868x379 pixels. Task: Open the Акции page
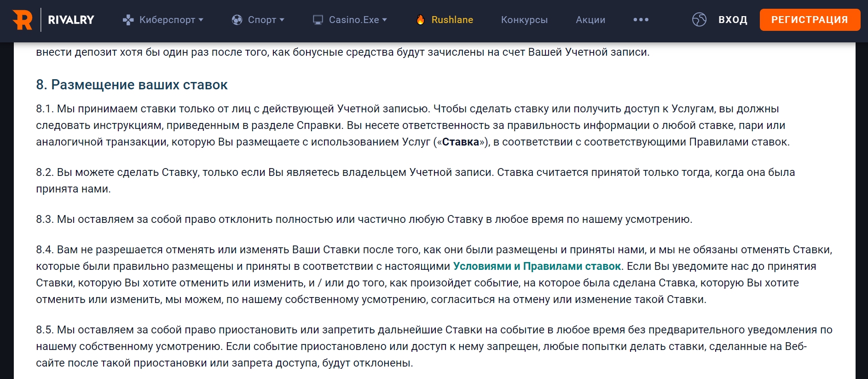tap(590, 20)
